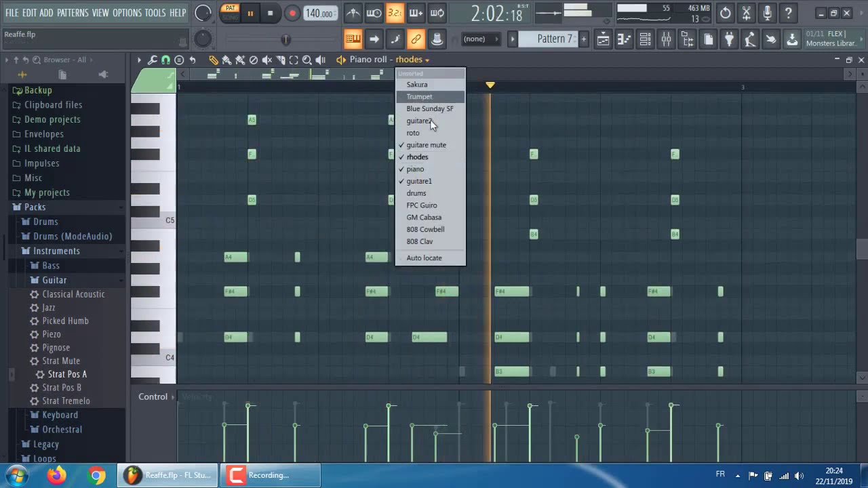Pause playback with the pause button
The image size is (868, 488).
[x=250, y=14]
